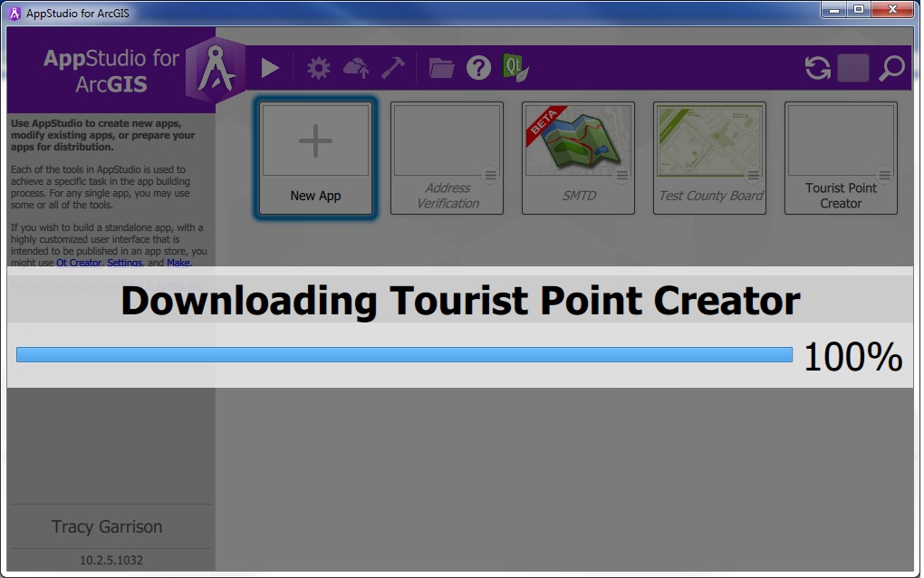Upload the app using the cloud icon
The image size is (924, 578).
click(356, 68)
